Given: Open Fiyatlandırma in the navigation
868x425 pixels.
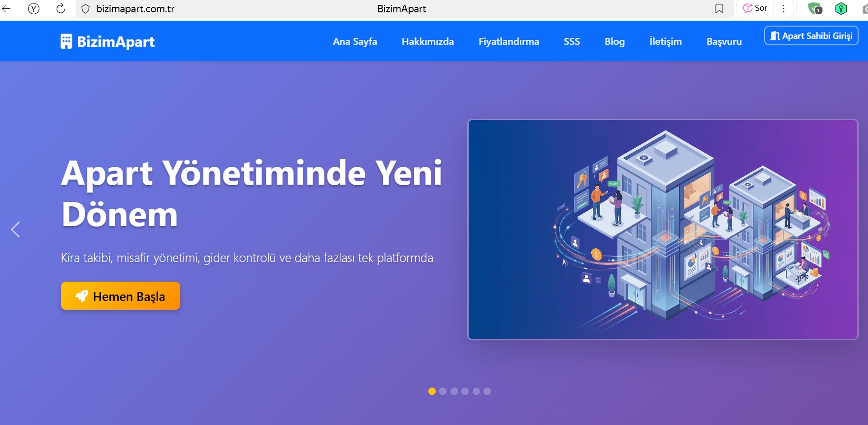Looking at the screenshot, I should click(509, 41).
